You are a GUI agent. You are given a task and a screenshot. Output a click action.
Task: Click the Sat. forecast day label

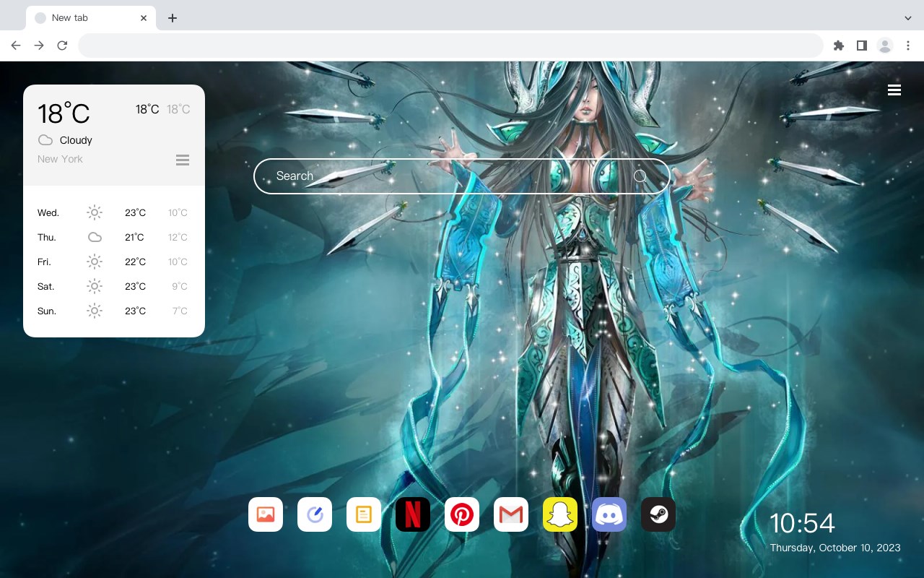(x=46, y=286)
